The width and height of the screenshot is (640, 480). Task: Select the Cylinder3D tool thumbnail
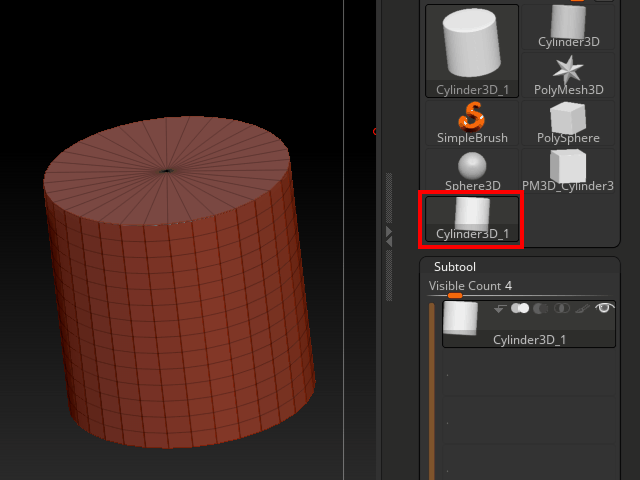click(x=568, y=26)
